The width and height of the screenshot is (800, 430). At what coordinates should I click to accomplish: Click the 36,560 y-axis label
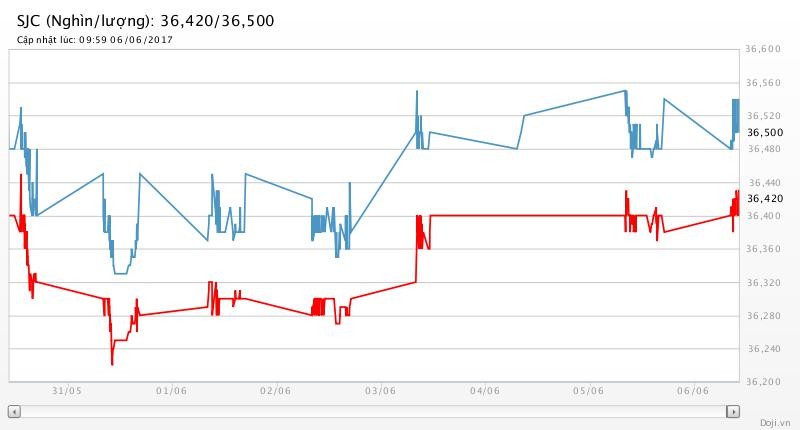(x=764, y=83)
